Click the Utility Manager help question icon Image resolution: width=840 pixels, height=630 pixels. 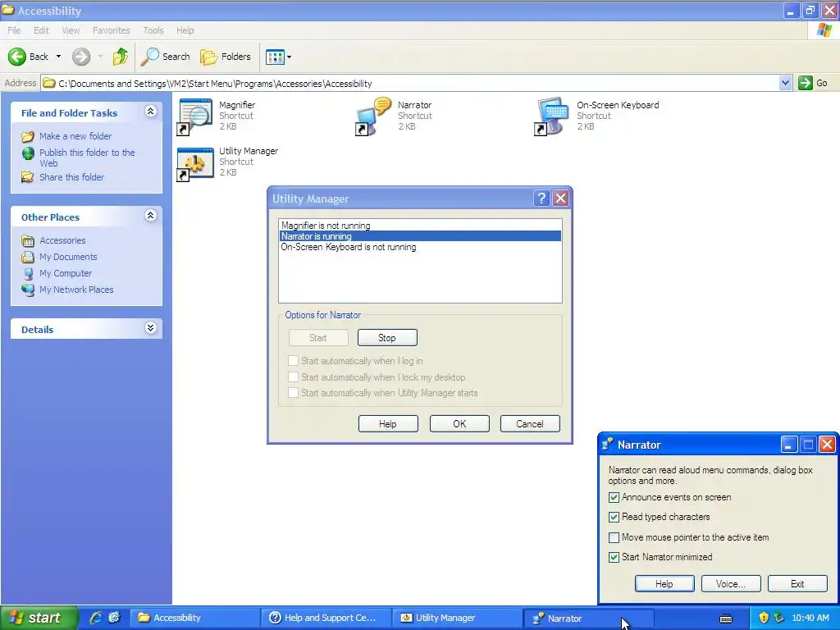click(541, 199)
